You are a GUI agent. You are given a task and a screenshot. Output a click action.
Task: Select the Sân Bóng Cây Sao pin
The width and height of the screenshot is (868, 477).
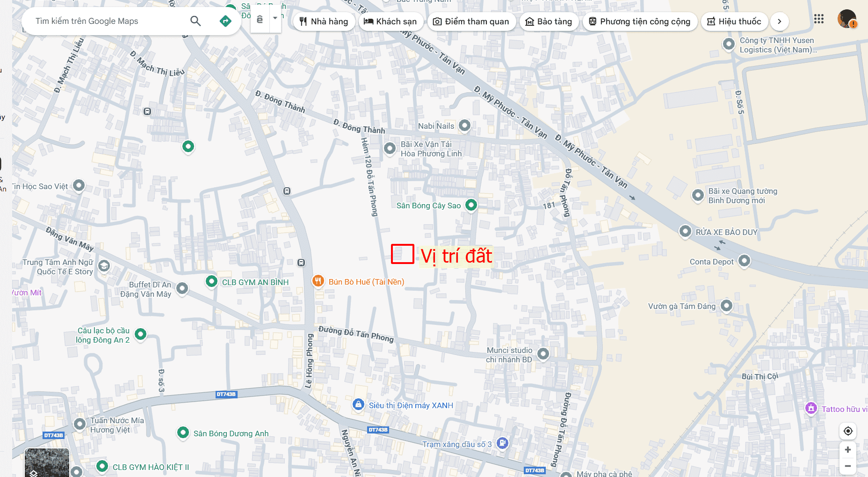(471, 205)
